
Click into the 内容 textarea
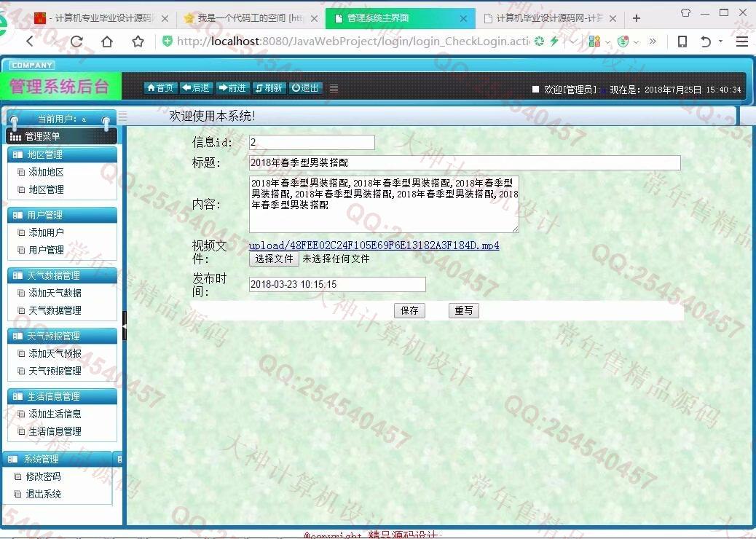(384, 204)
